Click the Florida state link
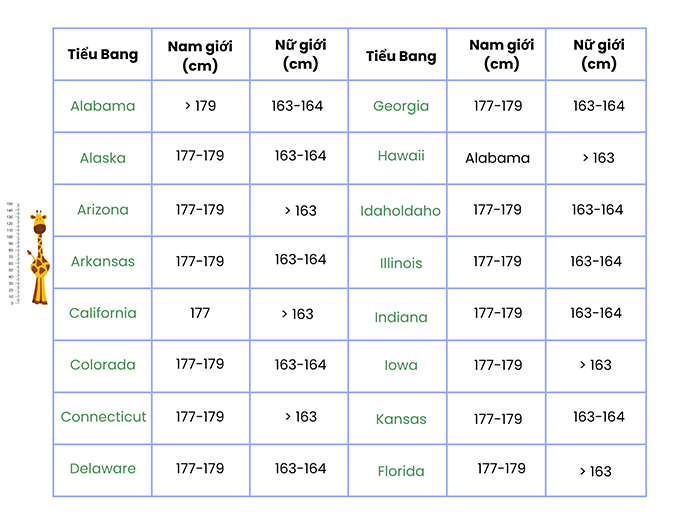Image resolution: width=700 pixels, height=525 pixels. (401, 471)
